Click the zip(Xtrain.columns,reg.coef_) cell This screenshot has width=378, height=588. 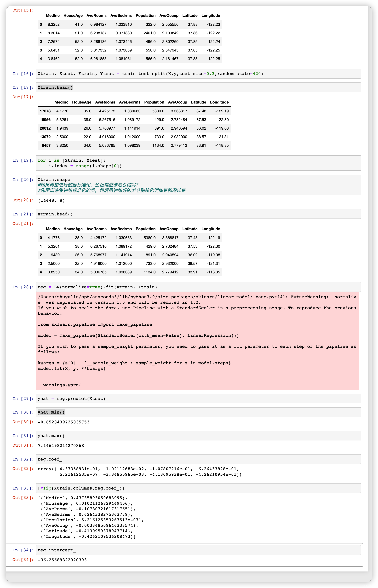click(x=198, y=488)
